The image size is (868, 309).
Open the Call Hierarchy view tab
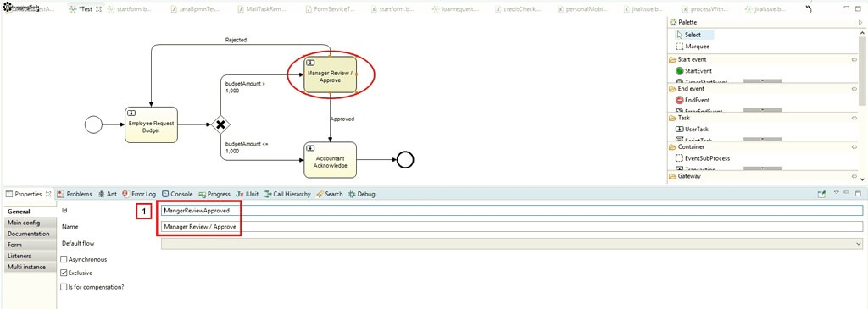pyautogui.click(x=287, y=194)
